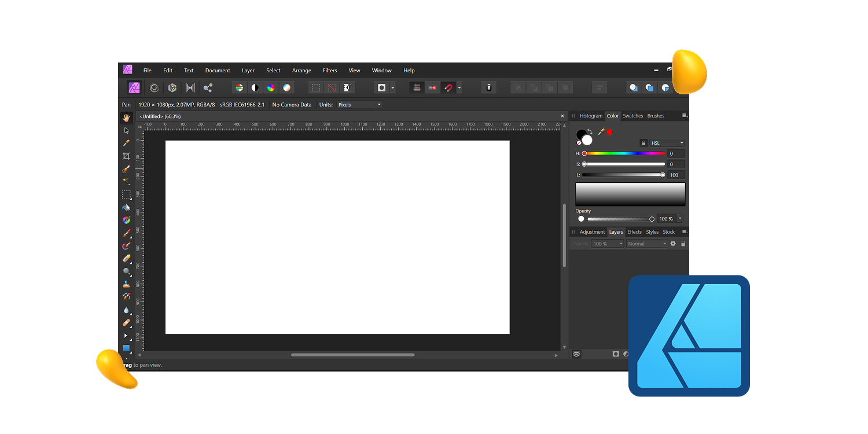Select the Flood Select magic wand tool
Viewport: 868px width, 434px height.
coord(126,182)
